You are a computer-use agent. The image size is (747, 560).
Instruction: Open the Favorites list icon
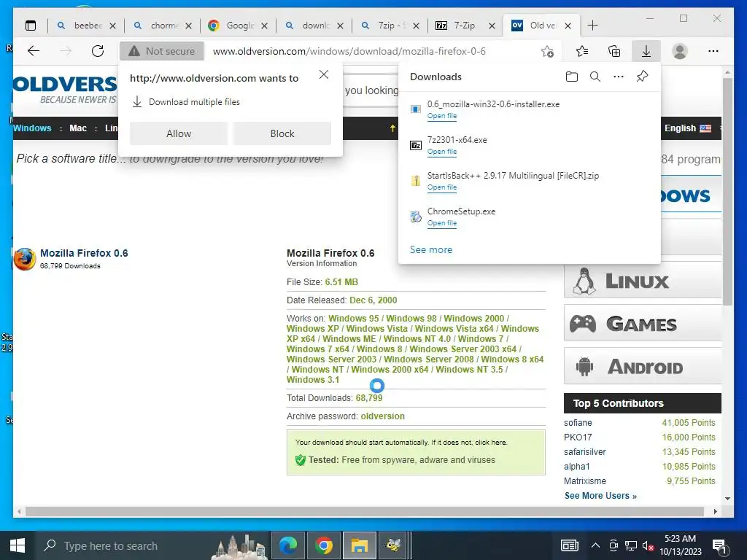point(581,51)
